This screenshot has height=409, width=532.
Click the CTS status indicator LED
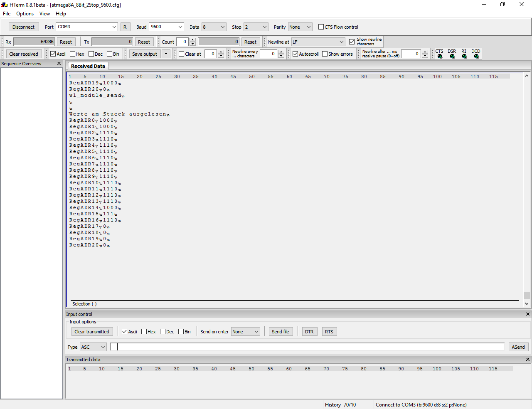tap(440, 57)
